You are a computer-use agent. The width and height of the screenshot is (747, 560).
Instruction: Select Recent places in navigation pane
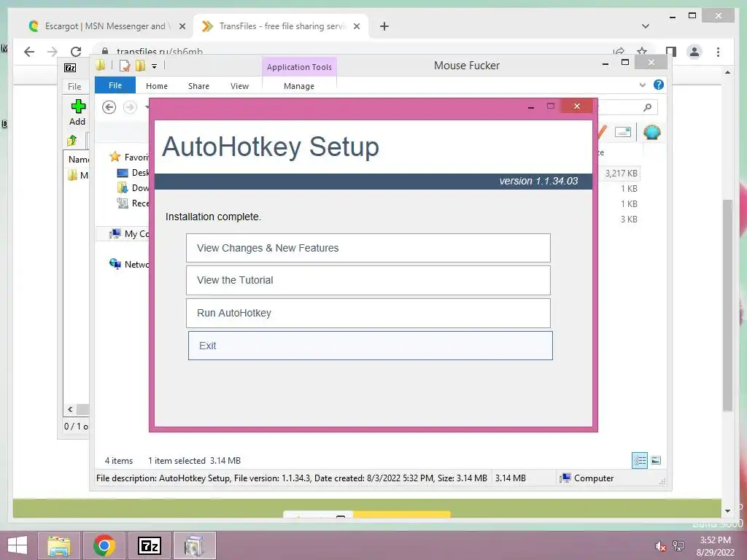[133, 203]
